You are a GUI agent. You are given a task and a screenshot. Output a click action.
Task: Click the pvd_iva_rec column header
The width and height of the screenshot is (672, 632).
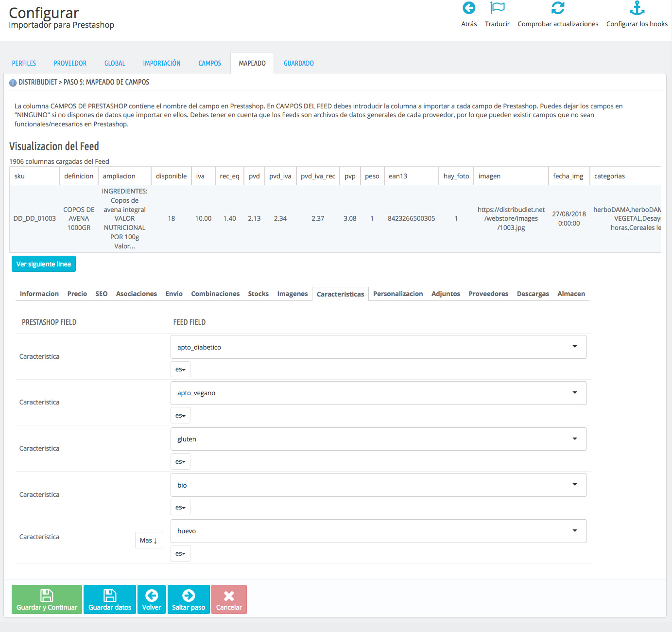coord(318,176)
